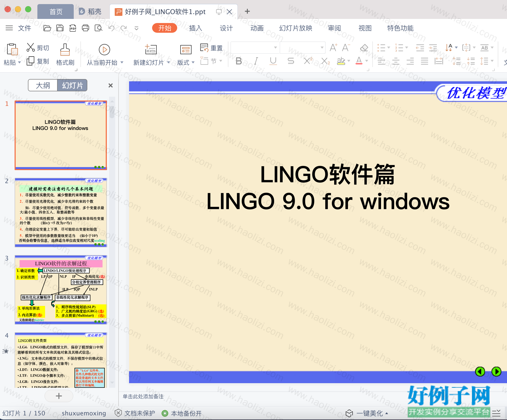Decrease paragraph indent

(420, 48)
